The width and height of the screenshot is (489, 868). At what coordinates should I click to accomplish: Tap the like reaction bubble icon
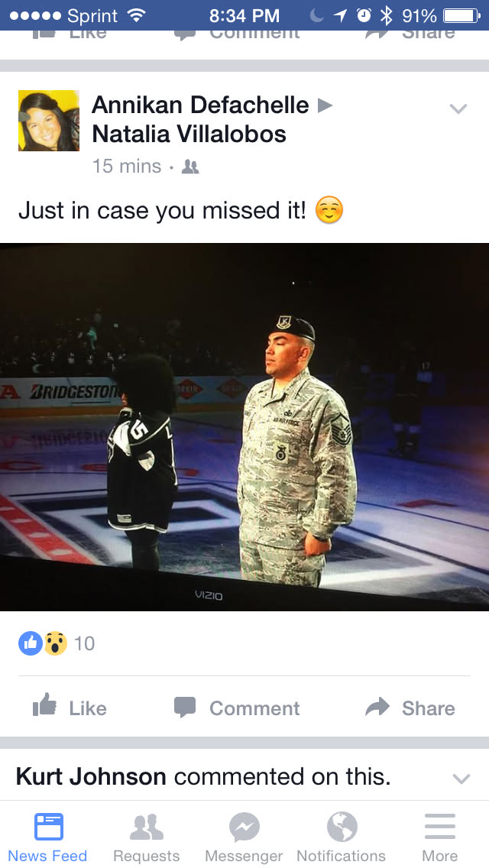click(31, 643)
